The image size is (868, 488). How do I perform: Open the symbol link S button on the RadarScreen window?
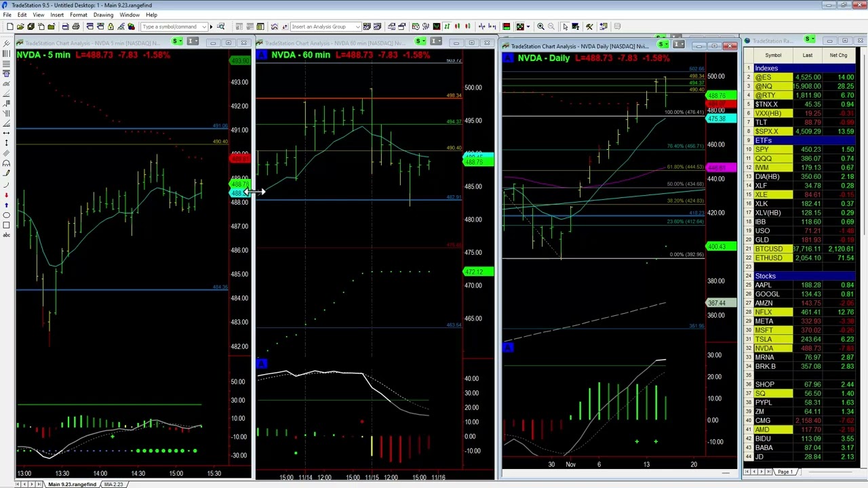coord(809,40)
